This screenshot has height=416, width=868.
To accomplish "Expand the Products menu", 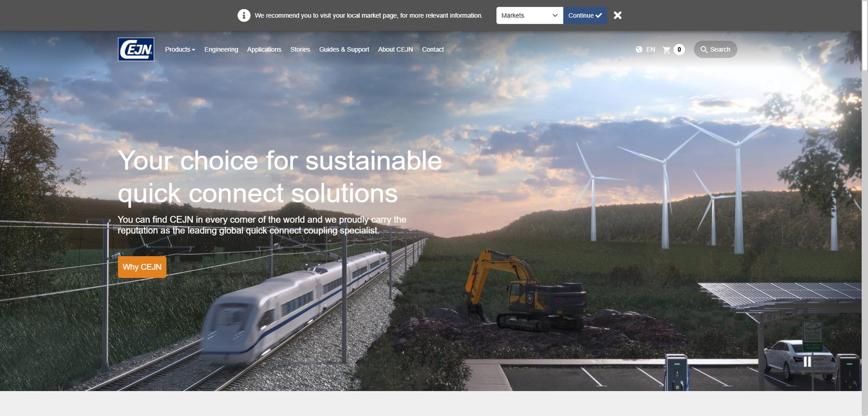I will pos(180,49).
